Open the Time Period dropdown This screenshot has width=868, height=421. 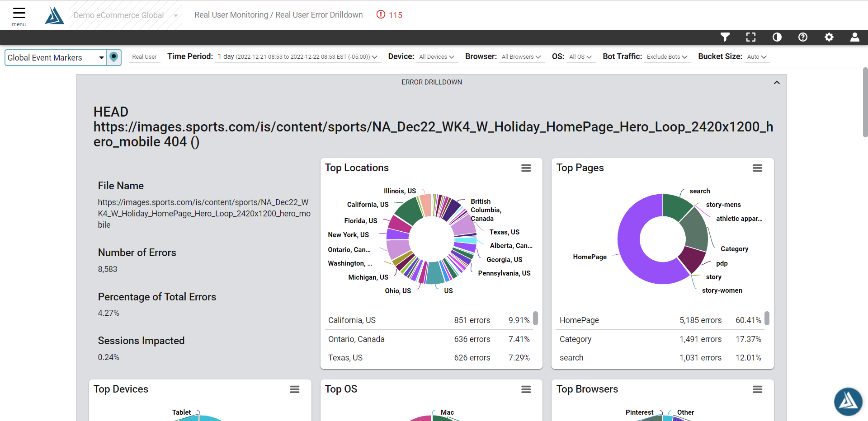pyautogui.click(x=297, y=57)
